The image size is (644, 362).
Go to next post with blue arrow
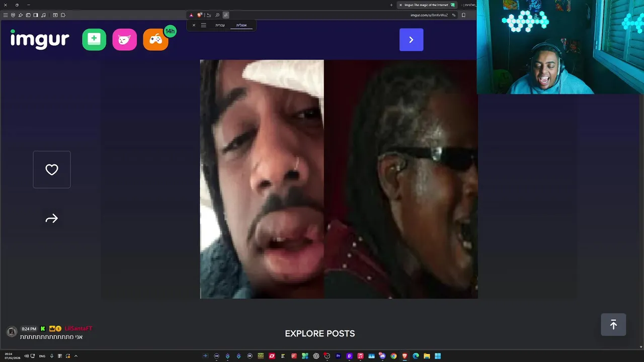coord(411,40)
